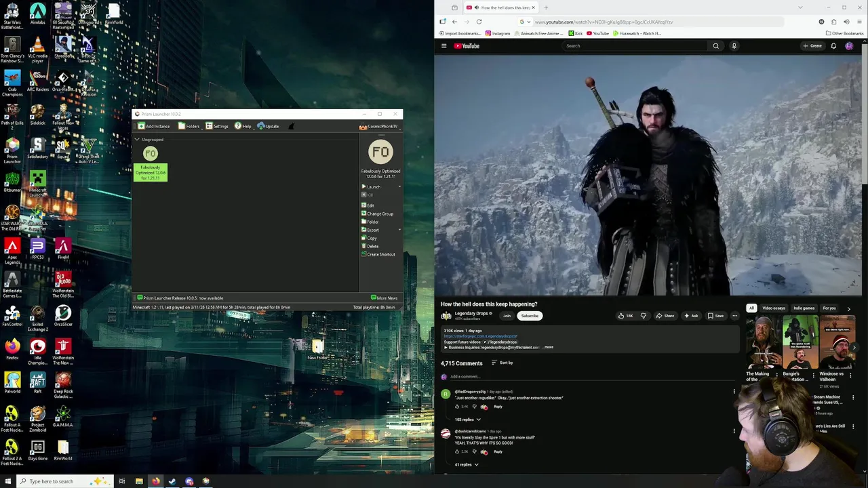Click Change Group in instance sidebar
Screen dimensions: 868x488
377,213
